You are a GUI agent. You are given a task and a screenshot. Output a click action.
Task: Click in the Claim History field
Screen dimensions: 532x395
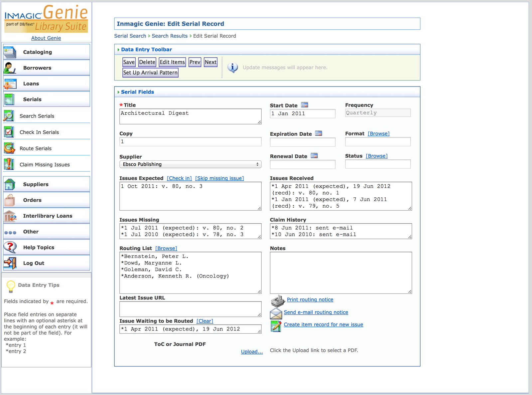tap(341, 231)
